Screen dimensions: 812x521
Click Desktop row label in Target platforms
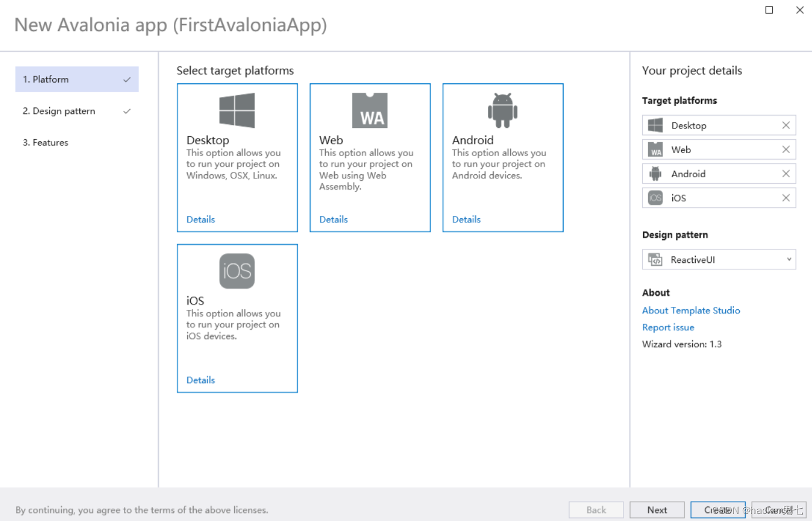click(x=689, y=126)
